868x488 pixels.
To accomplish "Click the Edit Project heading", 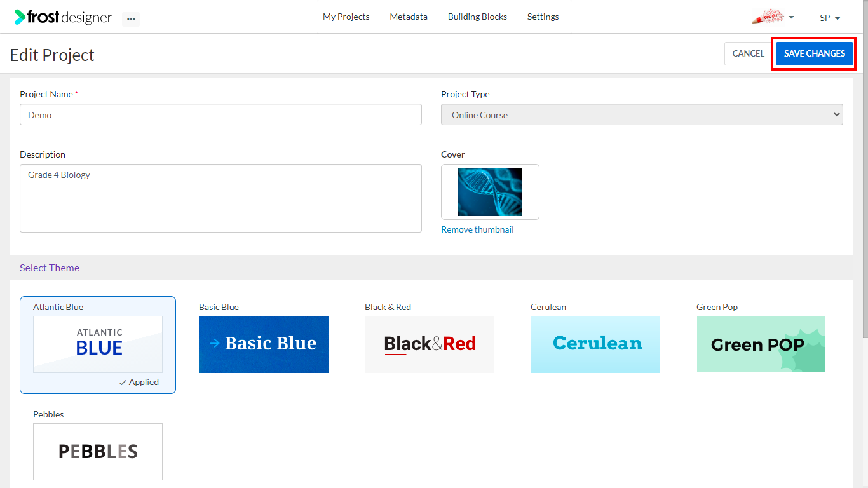I will point(52,55).
